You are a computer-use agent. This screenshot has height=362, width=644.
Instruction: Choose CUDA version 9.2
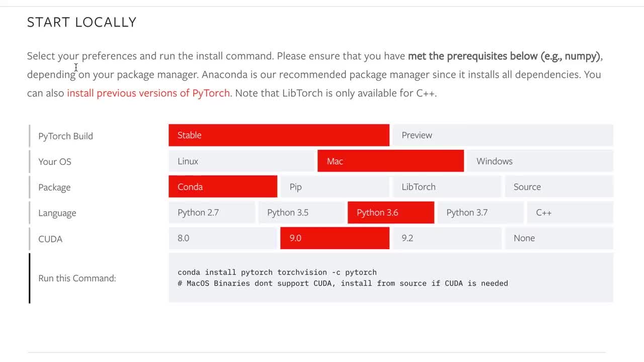446,238
